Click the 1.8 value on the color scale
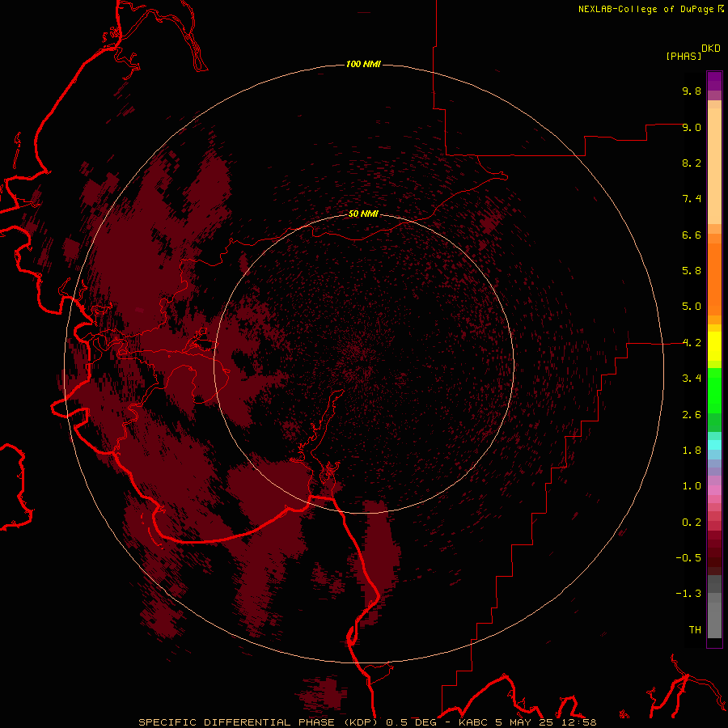 click(x=692, y=451)
